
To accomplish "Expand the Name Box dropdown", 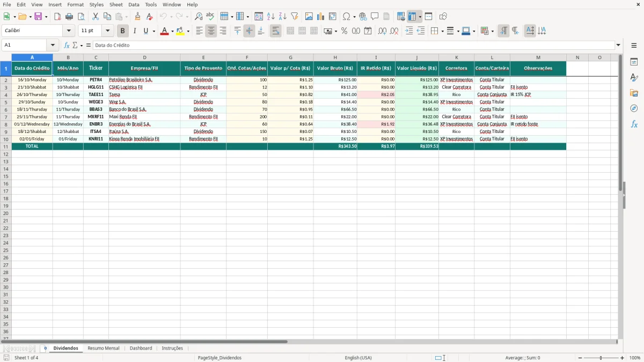I will pyautogui.click(x=53, y=45).
